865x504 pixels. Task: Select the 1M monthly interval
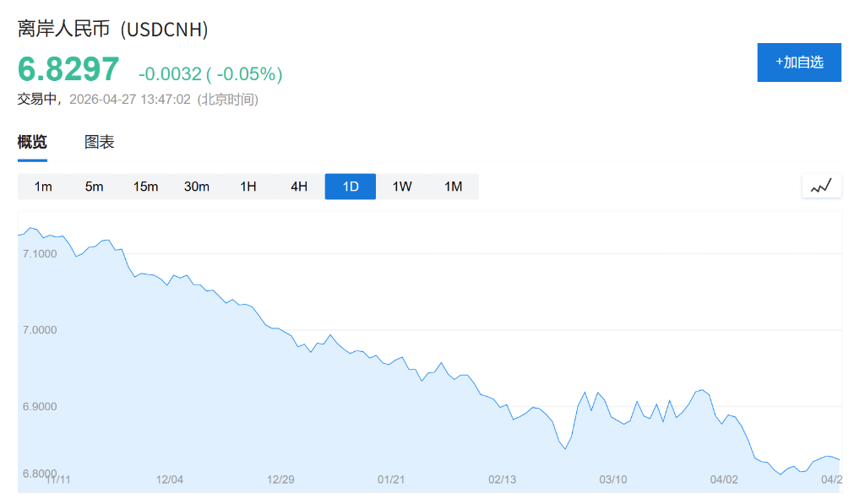point(454,187)
